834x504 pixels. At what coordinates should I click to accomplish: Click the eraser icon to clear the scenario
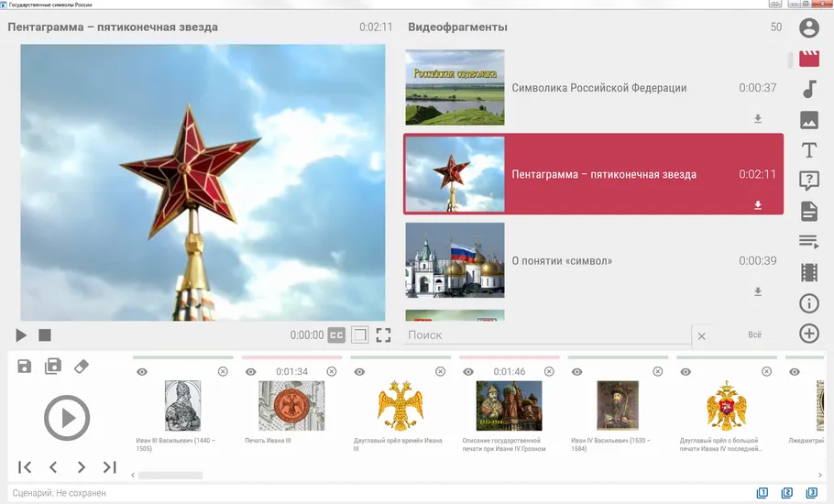click(x=81, y=367)
